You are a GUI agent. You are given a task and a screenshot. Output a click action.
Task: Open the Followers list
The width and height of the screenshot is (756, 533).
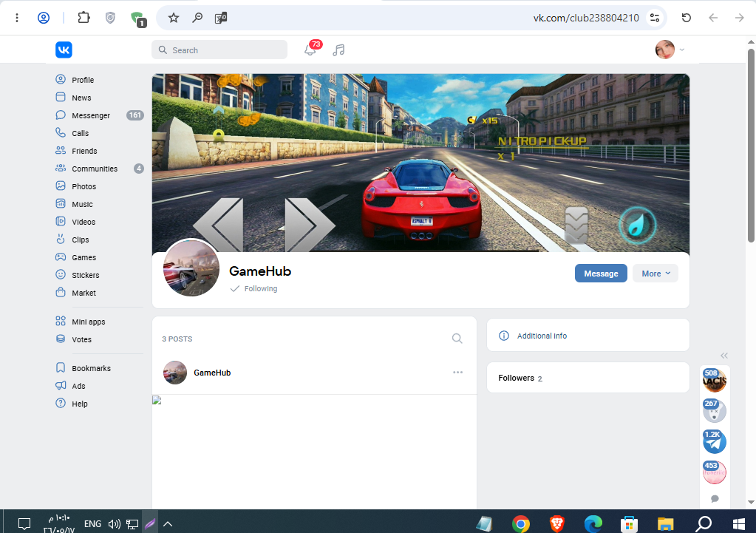click(x=588, y=378)
